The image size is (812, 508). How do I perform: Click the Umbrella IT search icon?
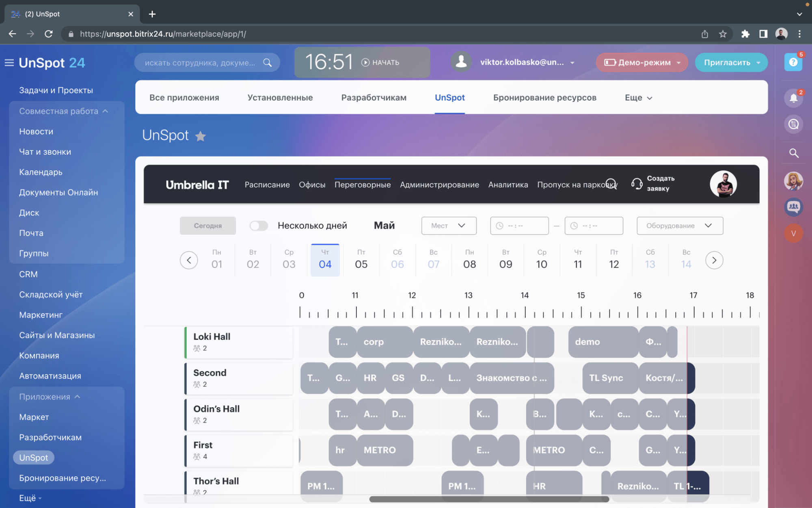(611, 184)
